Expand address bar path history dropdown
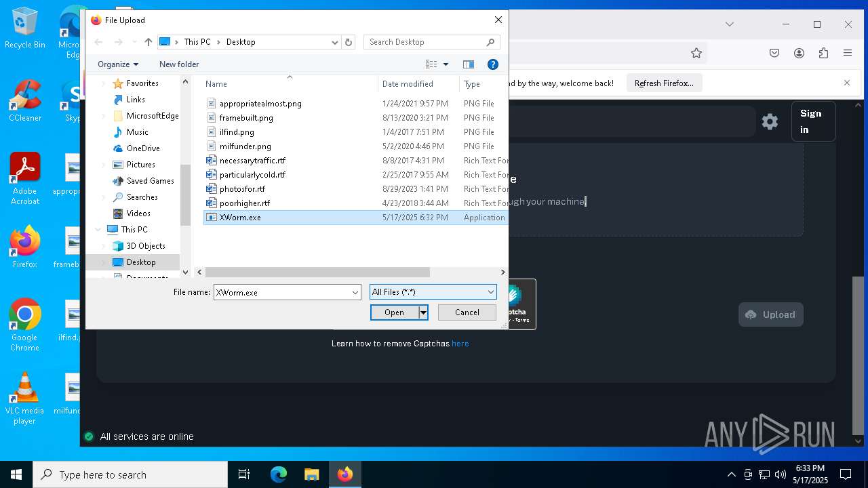The image size is (868, 488). pos(334,42)
